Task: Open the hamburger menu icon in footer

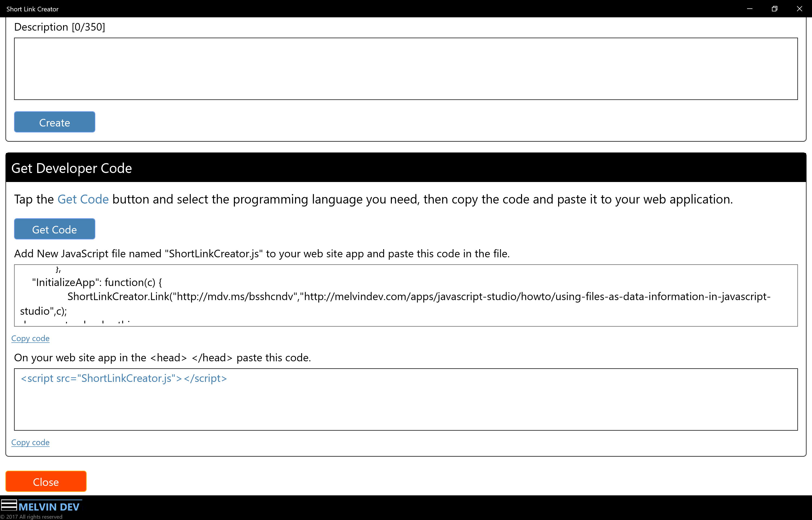Action: (9, 505)
